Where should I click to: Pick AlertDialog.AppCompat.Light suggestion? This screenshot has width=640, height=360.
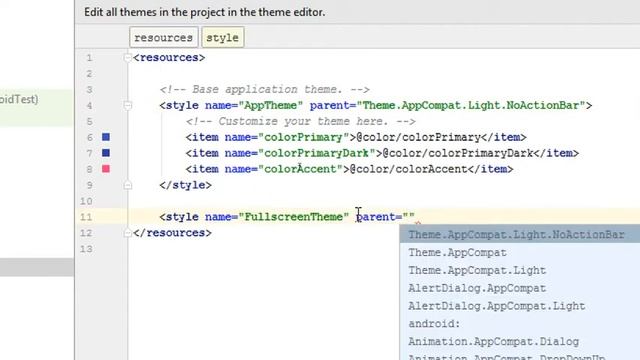(x=520, y=306)
